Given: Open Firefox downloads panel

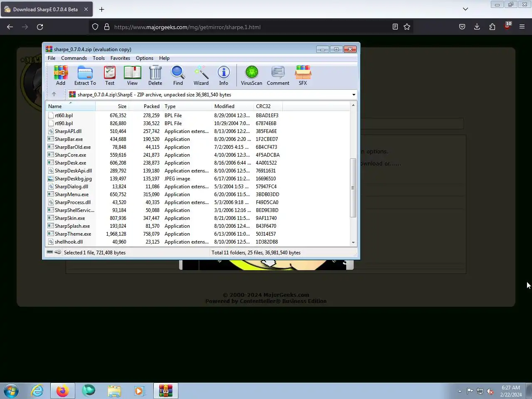Looking at the screenshot, I should [x=477, y=27].
